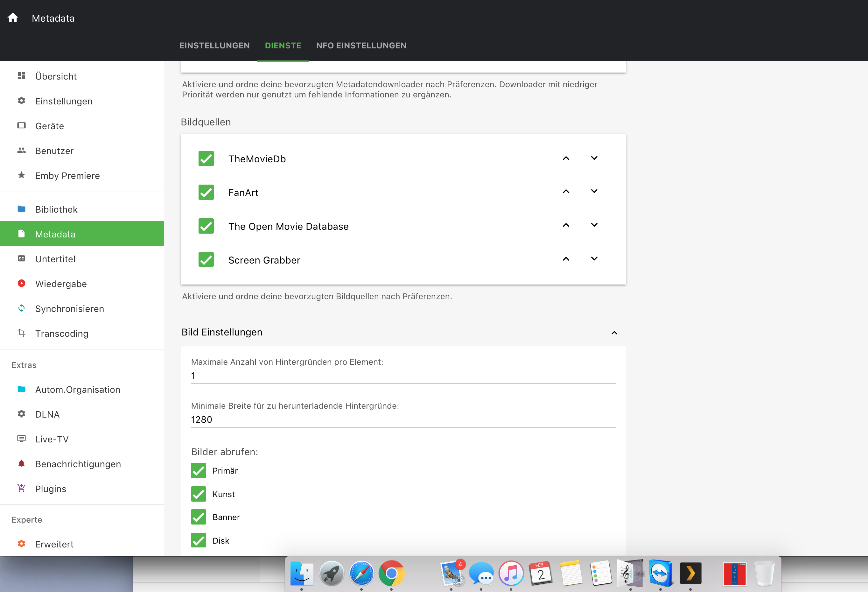Click the Experte sidebar heading
Screen dimensions: 868x592
point(27,519)
